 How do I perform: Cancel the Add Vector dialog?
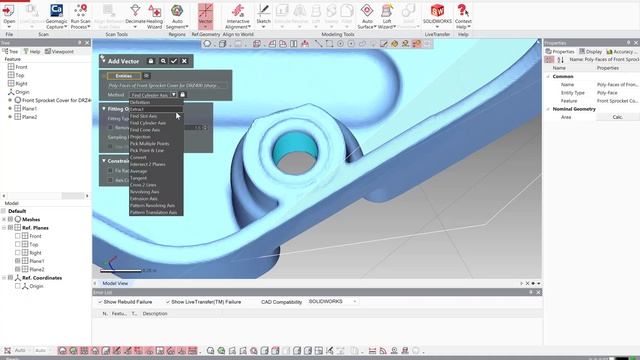click(184, 61)
